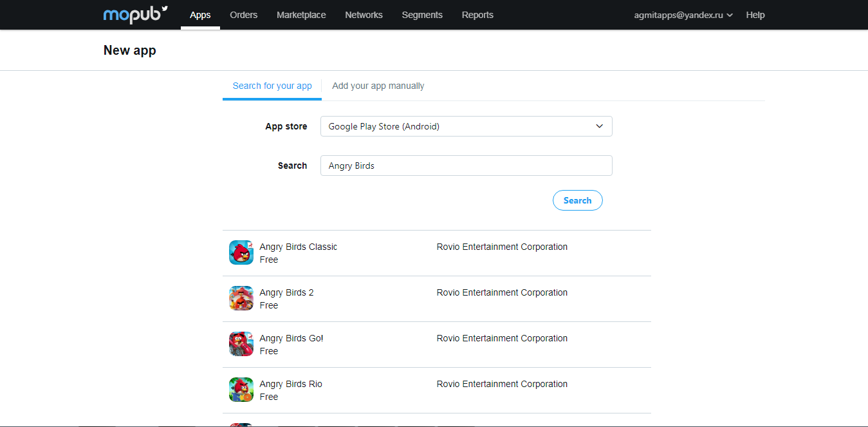This screenshot has height=427, width=868.
Task: Open the Orders menu
Action: tap(243, 15)
